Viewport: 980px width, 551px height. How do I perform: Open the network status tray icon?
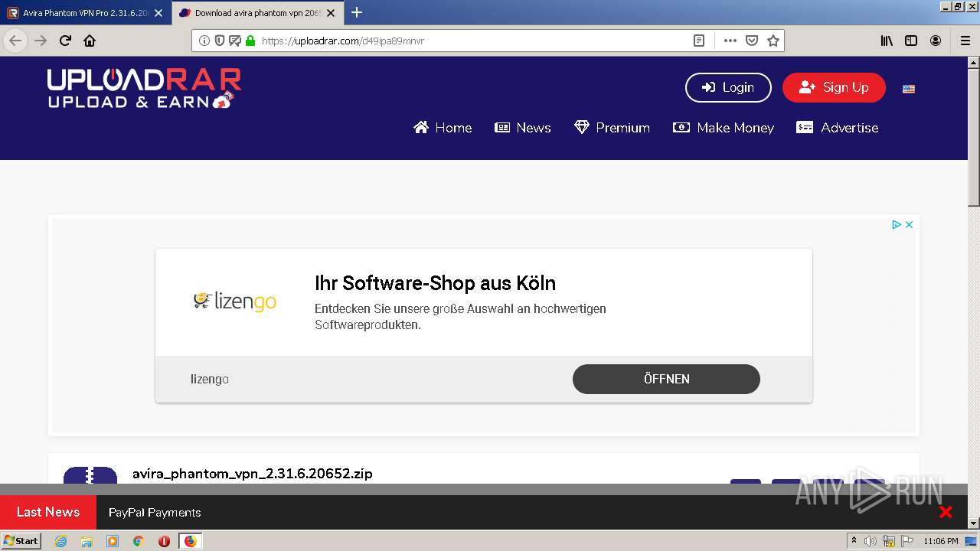point(889,541)
